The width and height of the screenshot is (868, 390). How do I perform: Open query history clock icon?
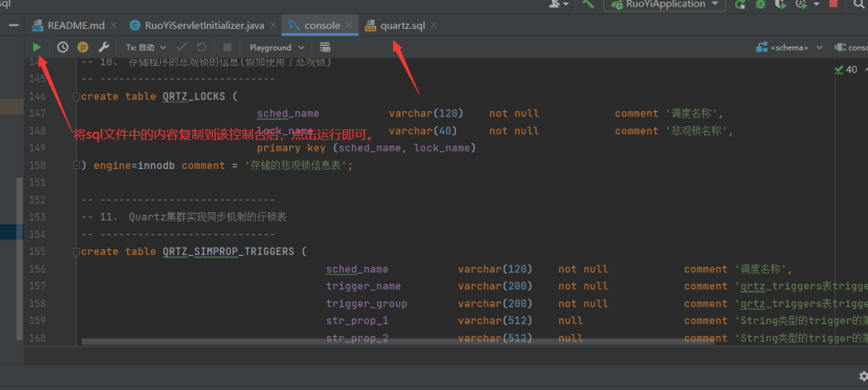click(x=63, y=47)
